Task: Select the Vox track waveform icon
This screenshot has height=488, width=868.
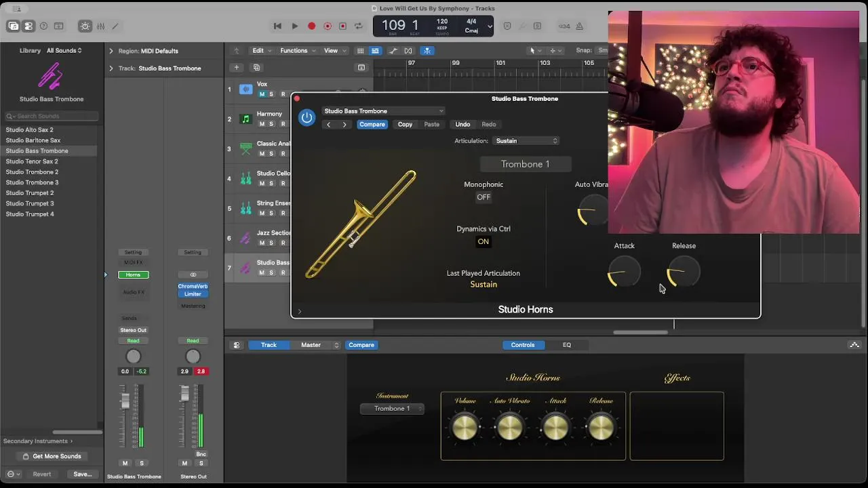Action: (245, 89)
